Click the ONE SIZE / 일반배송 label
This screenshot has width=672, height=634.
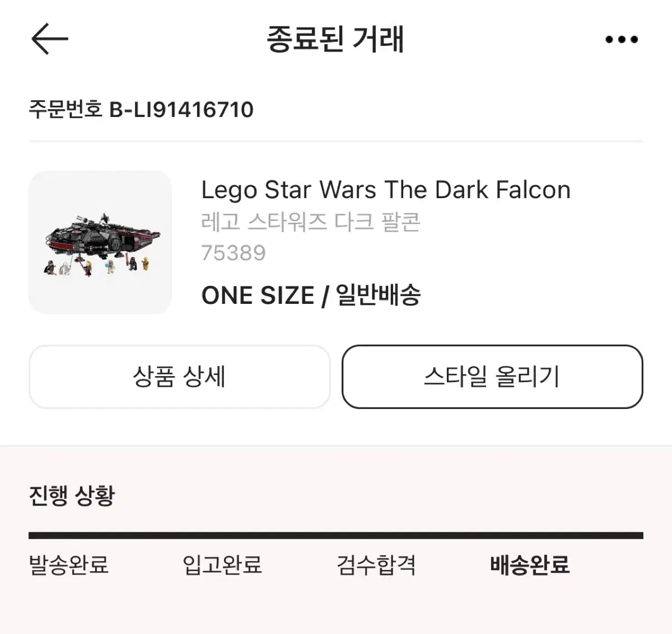(x=311, y=295)
